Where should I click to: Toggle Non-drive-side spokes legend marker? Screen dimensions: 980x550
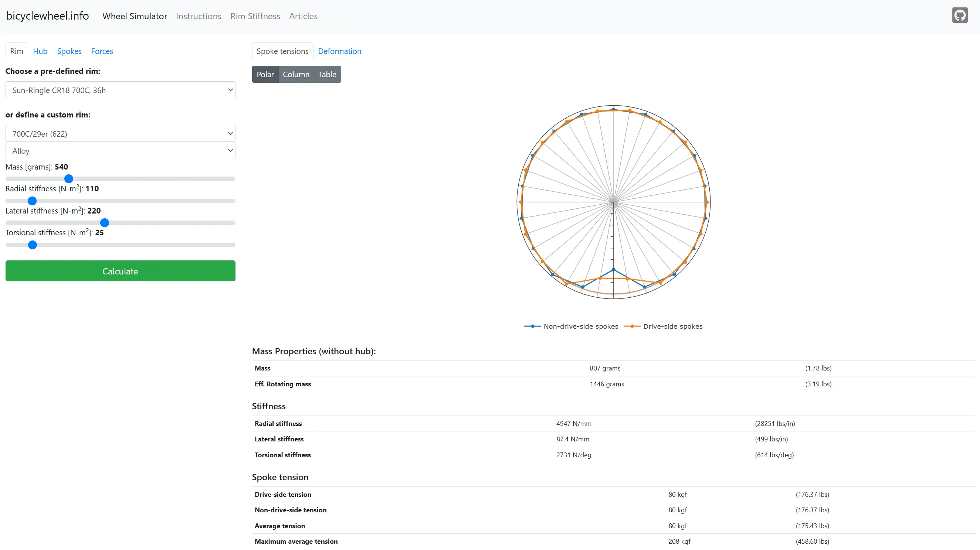(x=533, y=326)
